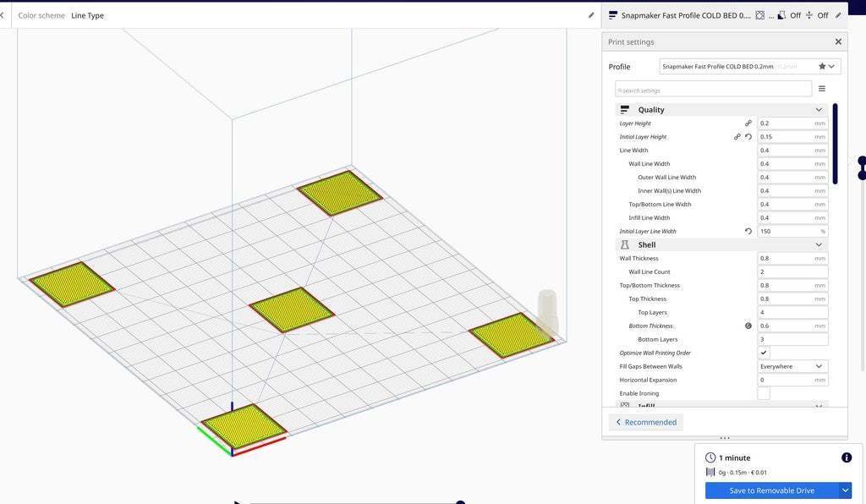Reset Initial Layer Line Width with revert arrow
This screenshot has width=866, height=504.
(748, 232)
